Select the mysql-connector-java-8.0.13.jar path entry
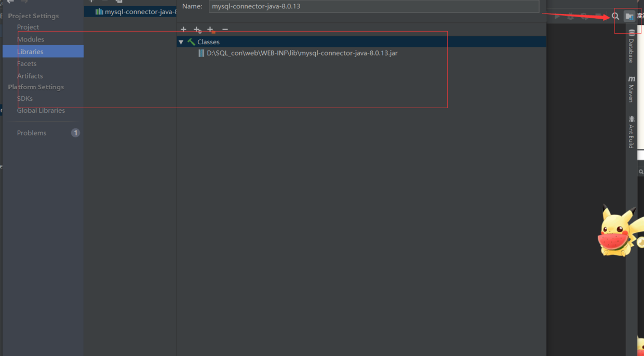 click(x=302, y=53)
